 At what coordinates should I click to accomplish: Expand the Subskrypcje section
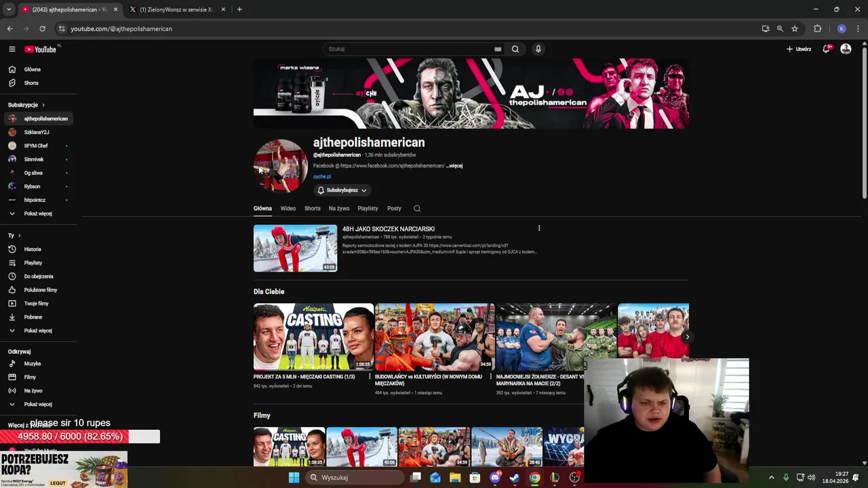point(26,105)
